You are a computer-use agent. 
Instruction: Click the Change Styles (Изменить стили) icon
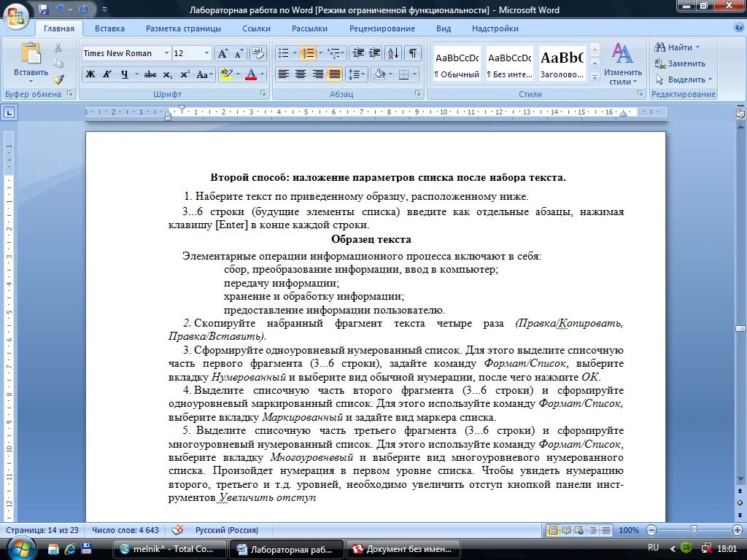point(622,54)
